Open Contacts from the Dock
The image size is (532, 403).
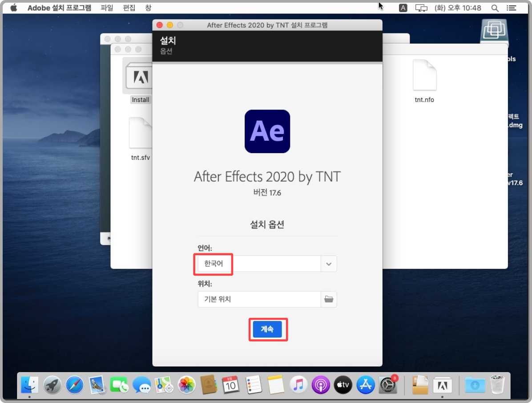pos(208,385)
